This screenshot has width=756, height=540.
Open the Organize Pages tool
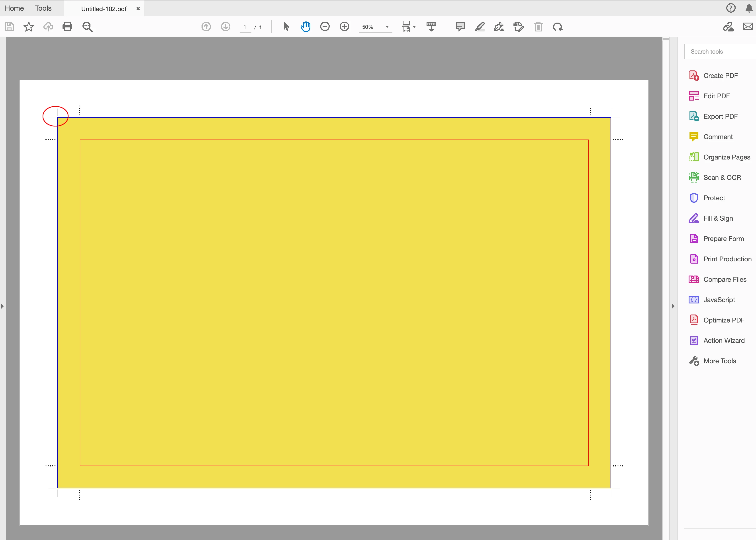tap(726, 157)
